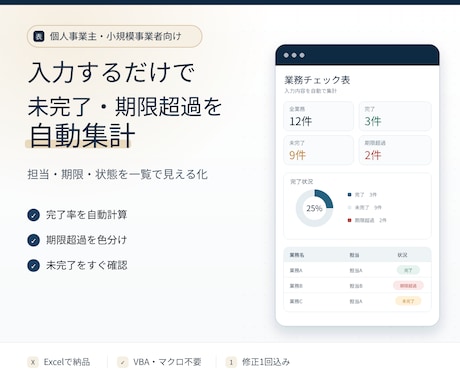This screenshot has width=460, height=380.
Task: Click the green 完了 status pill
Action: pyautogui.click(x=408, y=270)
